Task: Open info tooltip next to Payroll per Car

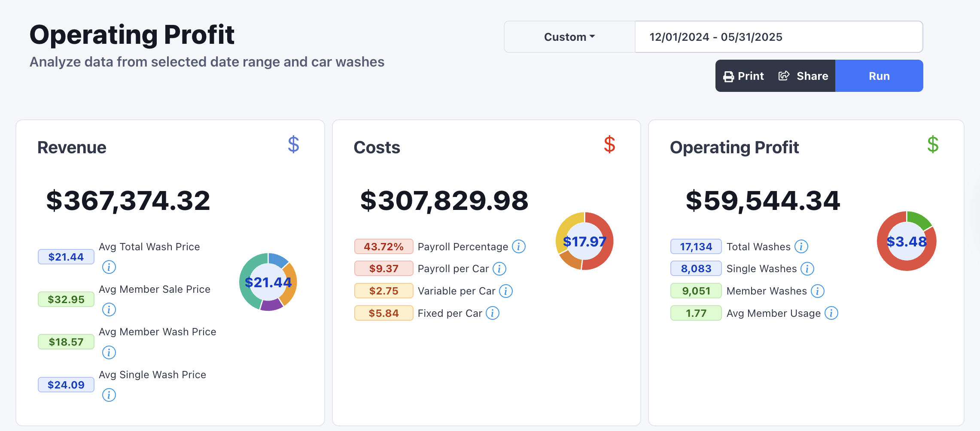Action: click(499, 269)
